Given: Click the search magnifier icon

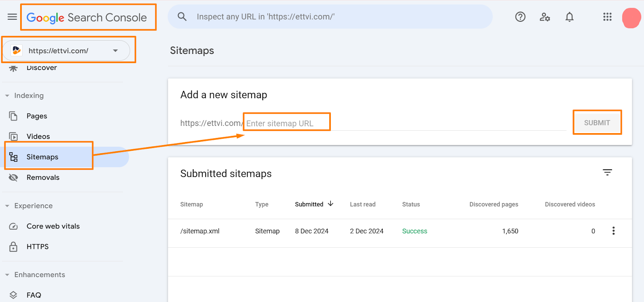Looking at the screenshot, I should coord(182,17).
